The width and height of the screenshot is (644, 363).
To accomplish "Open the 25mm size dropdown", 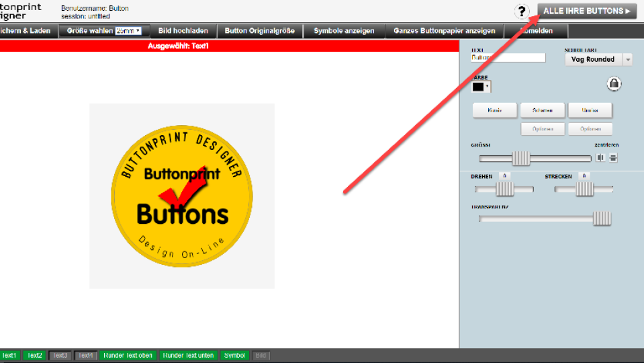I will (x=128, y=31).
